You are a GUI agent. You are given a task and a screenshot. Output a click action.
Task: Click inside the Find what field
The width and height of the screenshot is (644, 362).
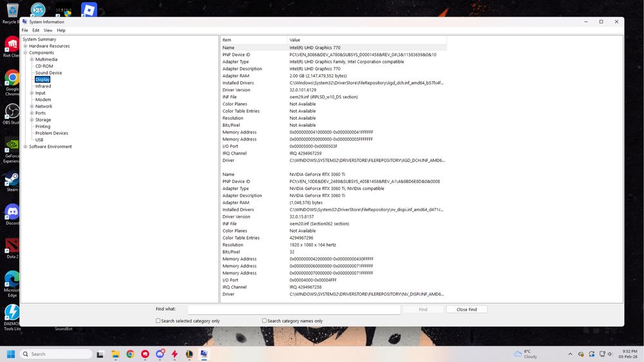[x=294, y=309]
